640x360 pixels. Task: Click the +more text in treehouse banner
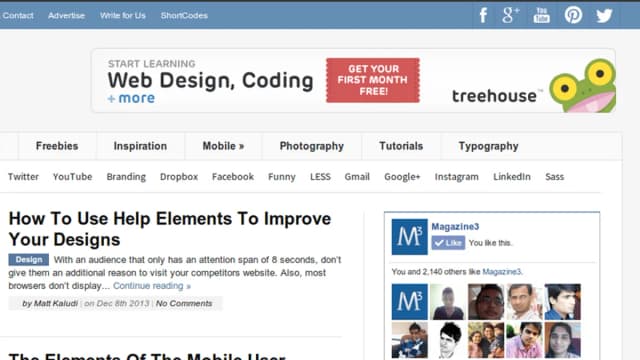131,98
